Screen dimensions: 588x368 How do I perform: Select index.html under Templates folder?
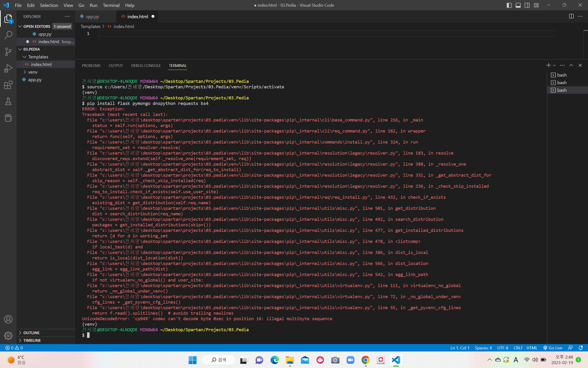click(x=41, y=64)
